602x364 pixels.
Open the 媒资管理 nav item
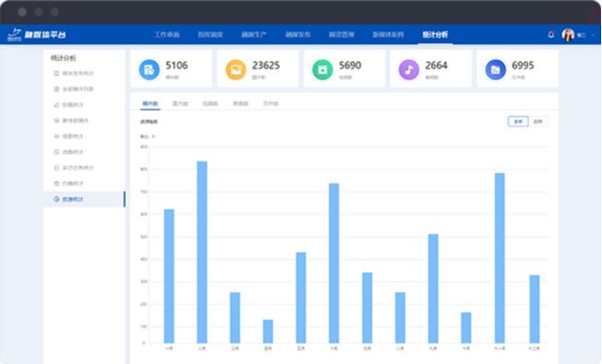[x=341, y=35]
